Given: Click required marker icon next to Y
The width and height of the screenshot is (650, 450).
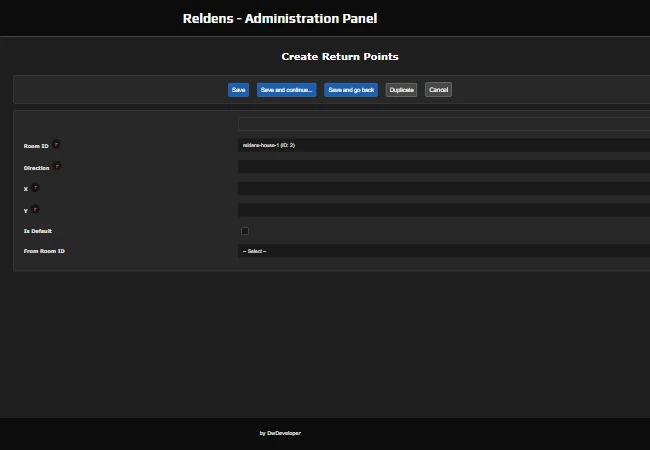Looking at the screenshot, I should pos(35,209).
